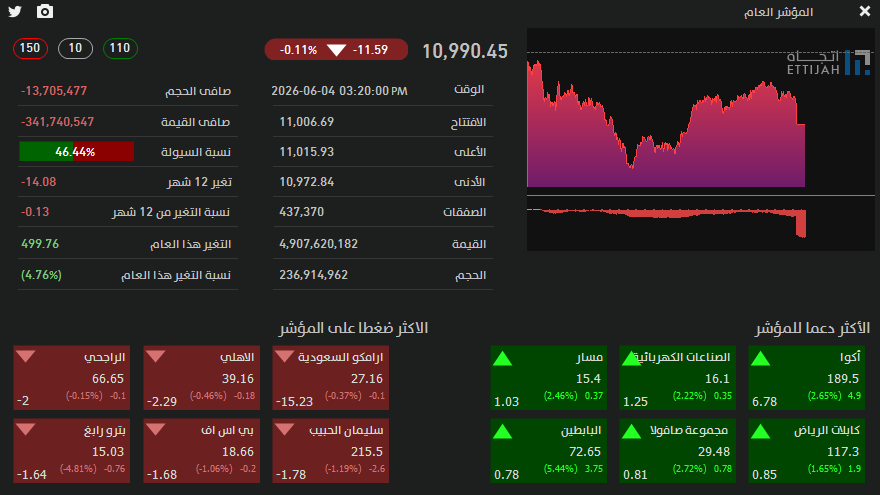This screenshot has height=495, width=880.
Task: Click down arrow on الراجحي card
Action: 26,356
